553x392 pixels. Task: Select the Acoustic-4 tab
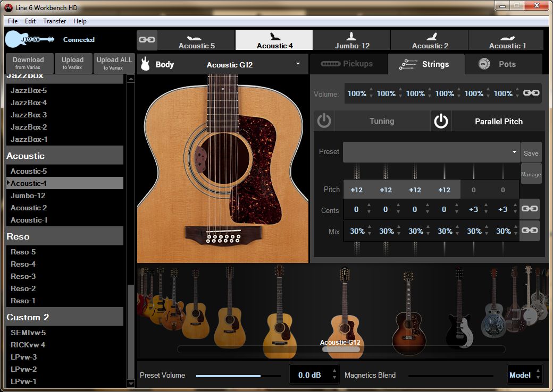click(x=274, y=40)
